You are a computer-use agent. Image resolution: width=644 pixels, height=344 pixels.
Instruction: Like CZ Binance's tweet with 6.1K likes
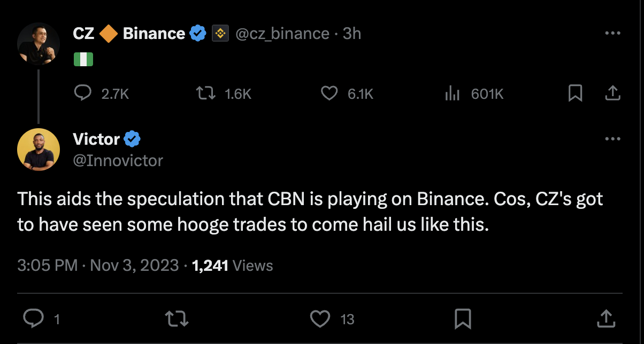click(329, 94)
